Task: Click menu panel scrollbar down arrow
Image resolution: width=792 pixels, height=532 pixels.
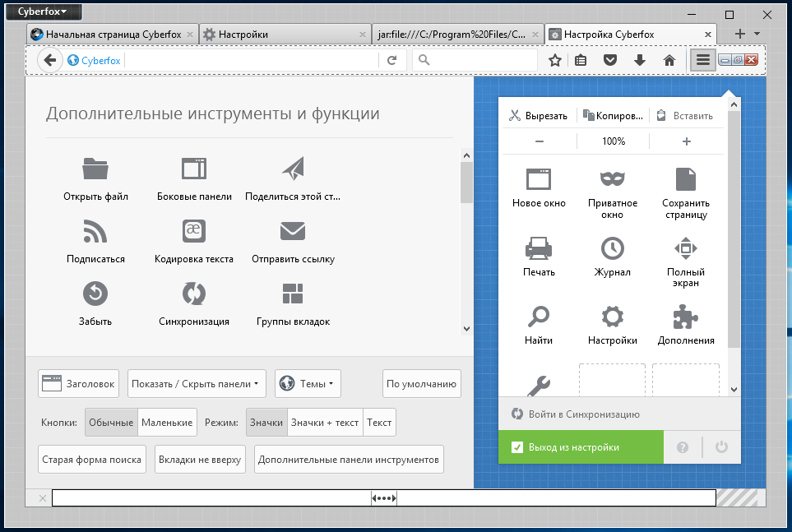Action: [x=734, y=390]
